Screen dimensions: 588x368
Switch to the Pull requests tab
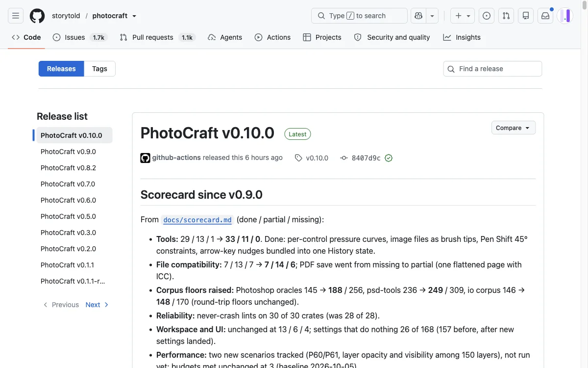(x=157, y=37)
